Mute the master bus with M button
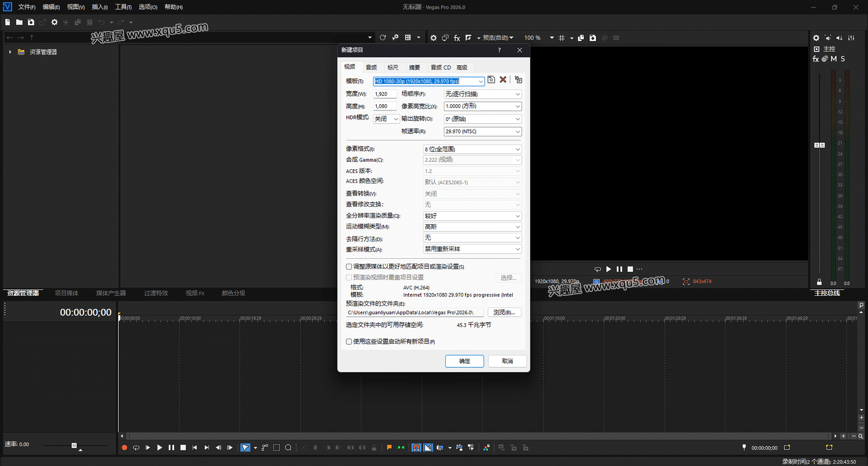The image size is (868, 466). point(834,59)
